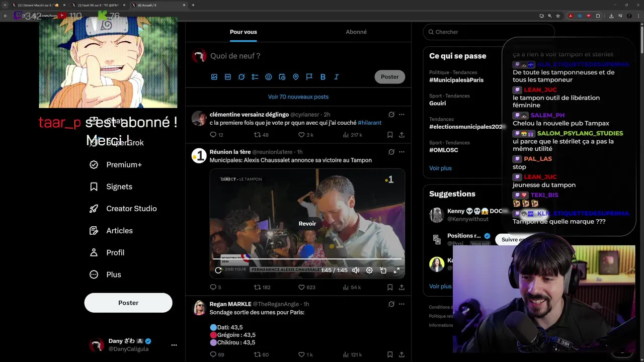The image size is (644, 362).
Task: Open video settings gear icon
Action: (x=369, y=270)
